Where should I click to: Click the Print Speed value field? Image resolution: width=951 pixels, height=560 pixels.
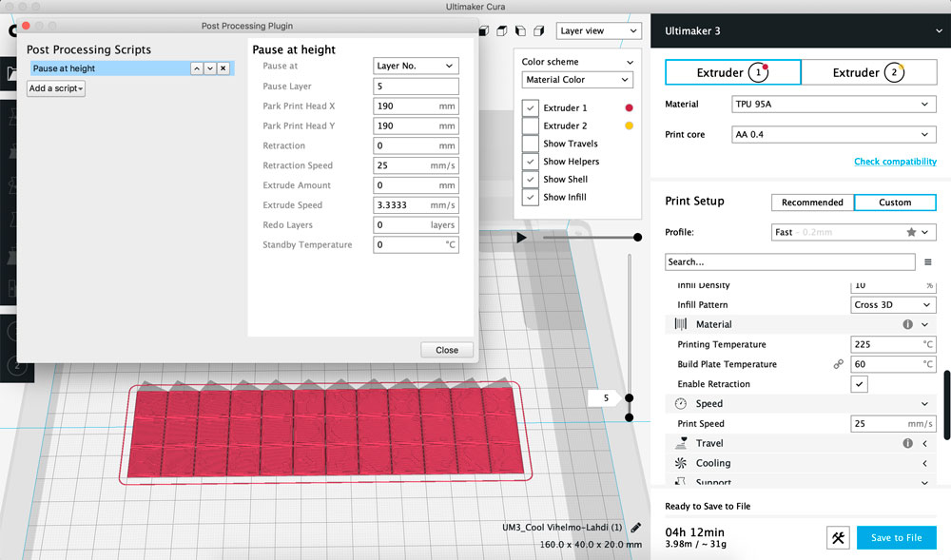(893, 424)
